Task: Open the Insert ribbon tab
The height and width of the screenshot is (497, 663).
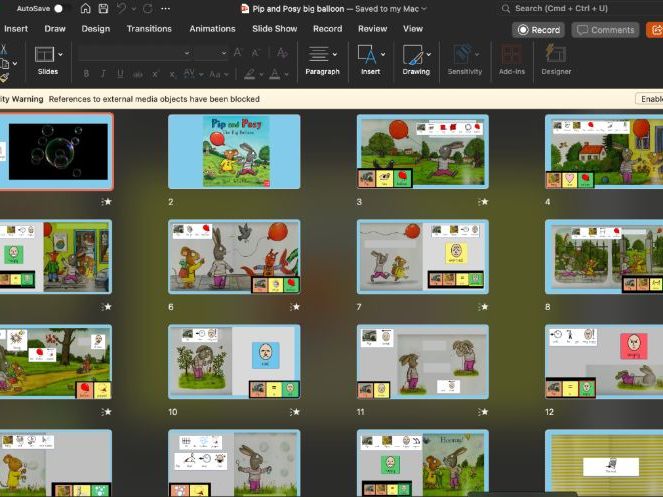Action: [16, 29]
